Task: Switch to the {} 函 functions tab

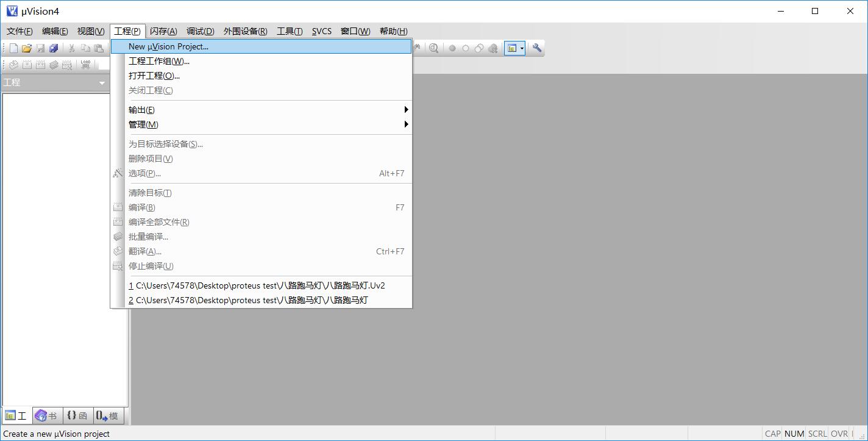Action: [77, 416]
